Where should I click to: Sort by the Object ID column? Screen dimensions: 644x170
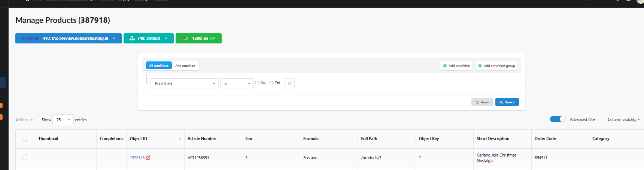[x=155, y=139]
